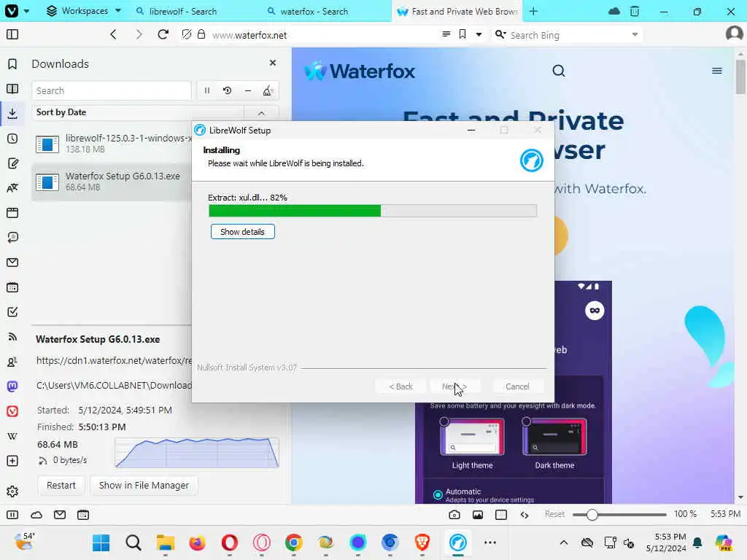The height and width of the screenshot is (560, 747).
Task: Adjust the page zoom slider handle
Action: (592, 515)
